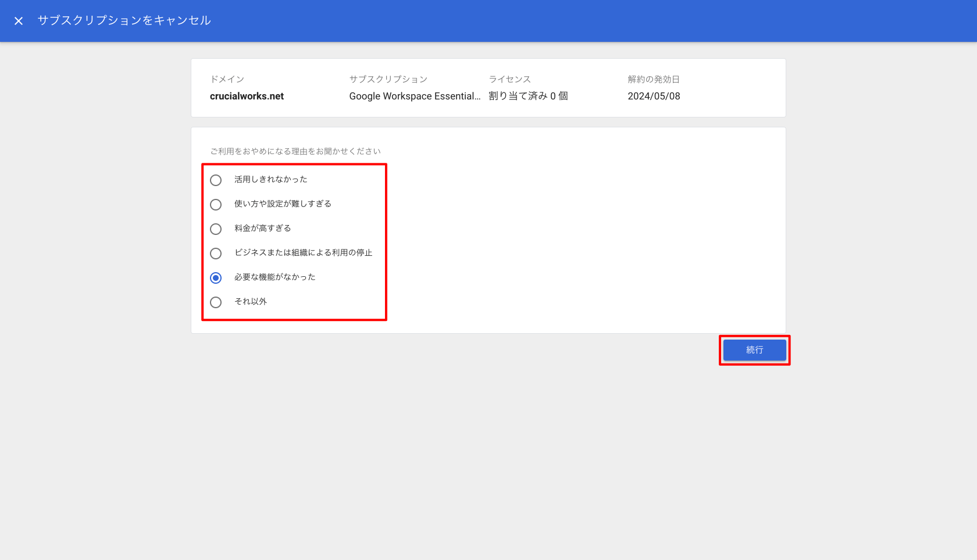Click the 続行 button

click(754, 350)
